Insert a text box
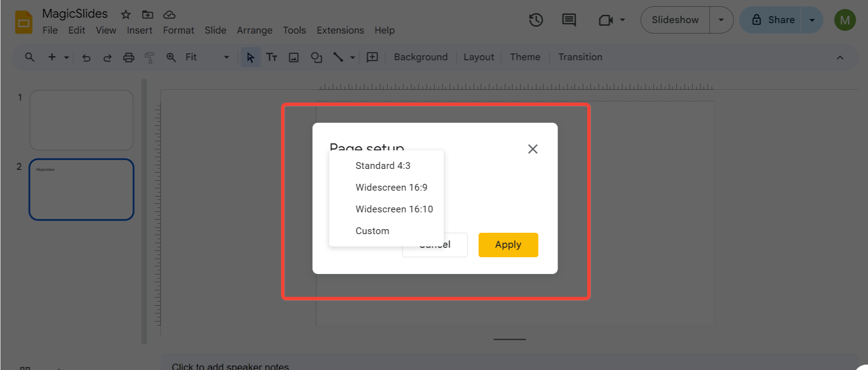The image size is (868, 370). pyautogui.click(x=272, y=57)
